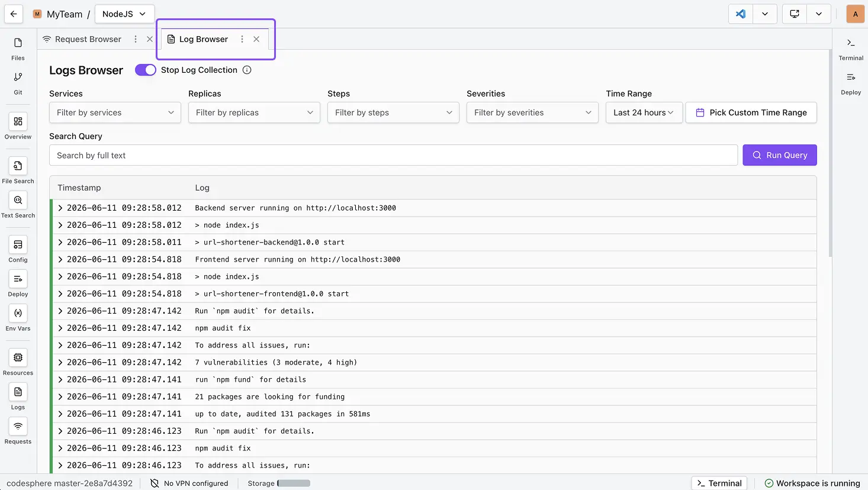Open in VS Code icon button
The image size is (868, 490).
(x=741, y=14)
